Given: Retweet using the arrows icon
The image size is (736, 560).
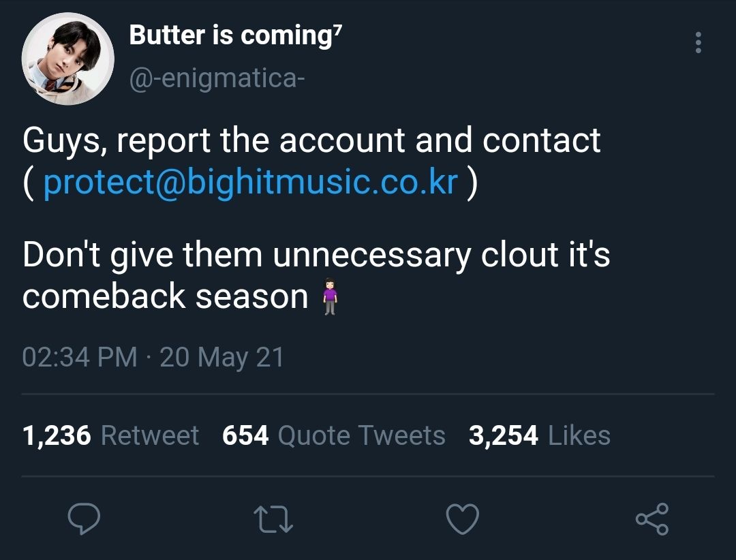Looking at the screenshot, I should (x=273, y=519).
